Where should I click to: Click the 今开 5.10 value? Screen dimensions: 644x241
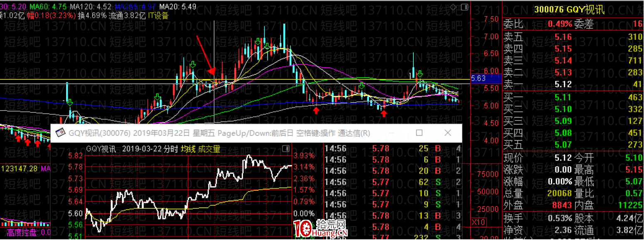[634, 158]
